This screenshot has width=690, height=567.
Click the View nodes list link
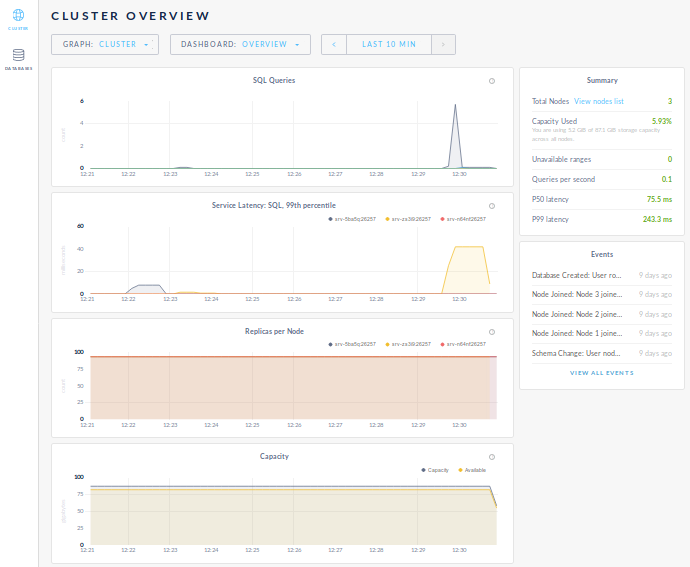[598, 101]
